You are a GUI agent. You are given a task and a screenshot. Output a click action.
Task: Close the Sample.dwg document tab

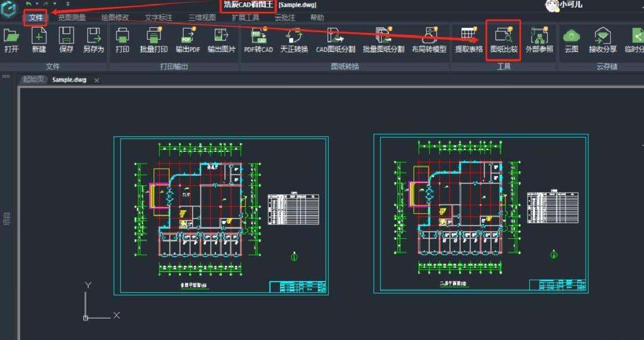pyautogui.click(x=96, y=80)
